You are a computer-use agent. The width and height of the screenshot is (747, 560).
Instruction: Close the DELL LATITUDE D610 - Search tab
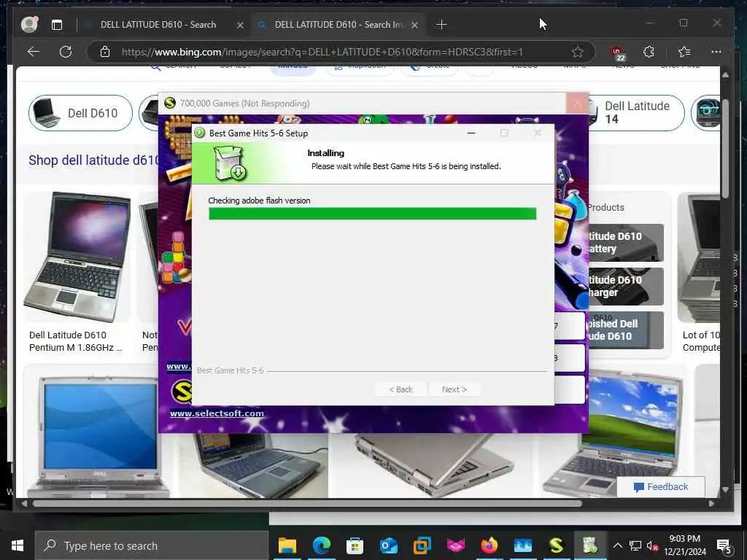point(241,25)
